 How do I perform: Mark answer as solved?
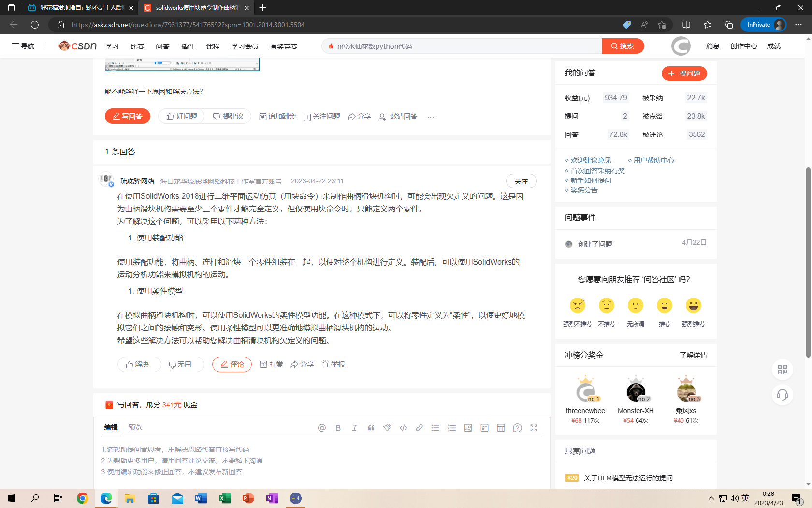coord(137,364)
